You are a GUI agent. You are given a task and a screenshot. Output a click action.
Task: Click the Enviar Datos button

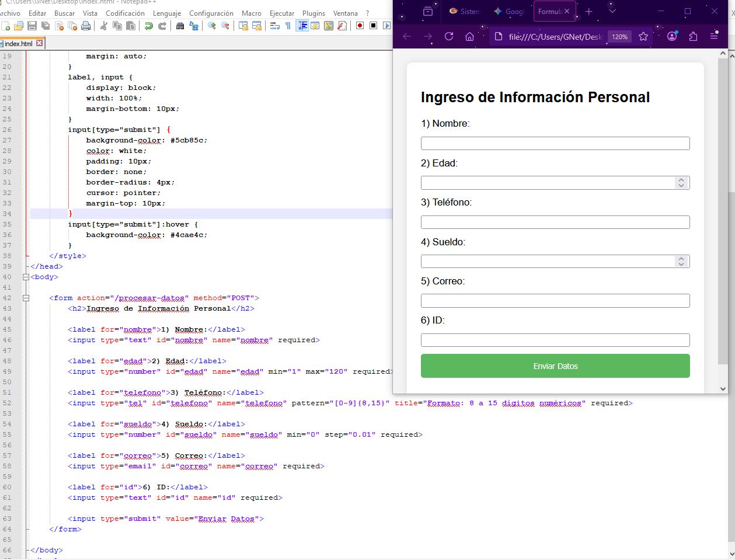point(555,366)
